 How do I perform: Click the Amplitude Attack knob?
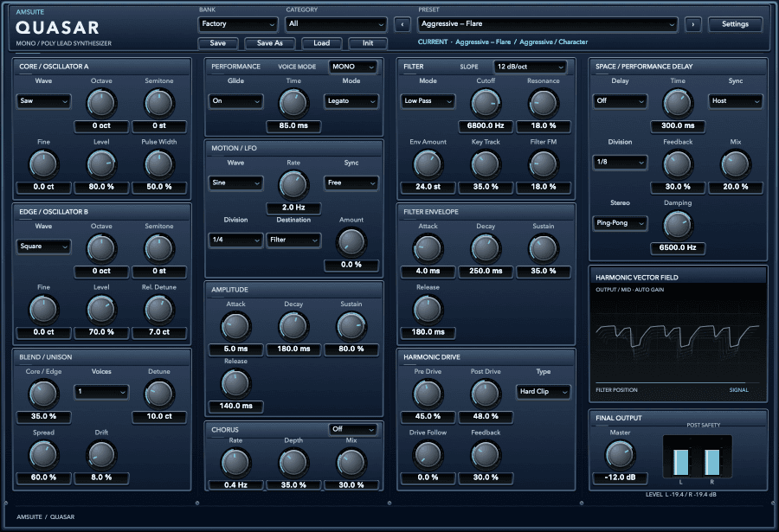click(x=235, y=326)
